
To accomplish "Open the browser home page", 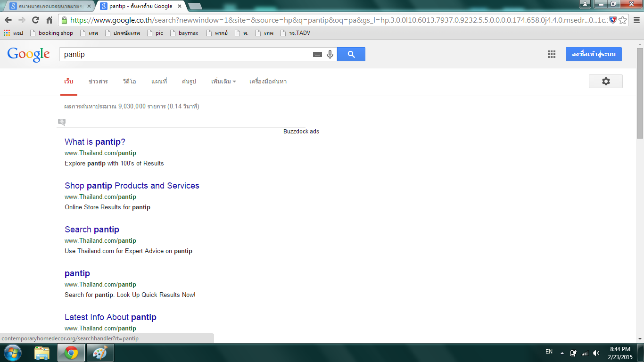I will point(49,20).
